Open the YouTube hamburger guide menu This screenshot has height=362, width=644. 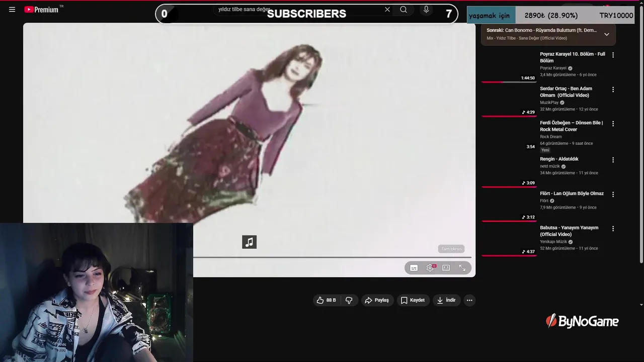12,10
